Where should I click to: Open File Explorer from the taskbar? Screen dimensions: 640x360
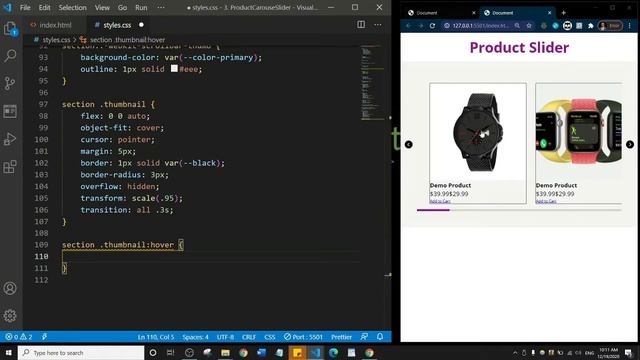(225, 353)
